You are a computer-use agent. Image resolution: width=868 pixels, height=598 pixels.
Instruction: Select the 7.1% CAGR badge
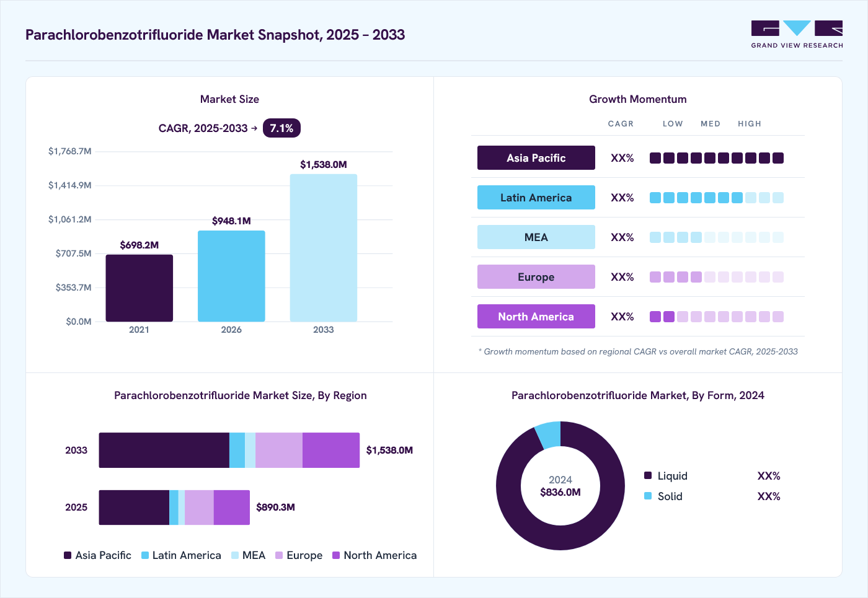click(281, 128)
